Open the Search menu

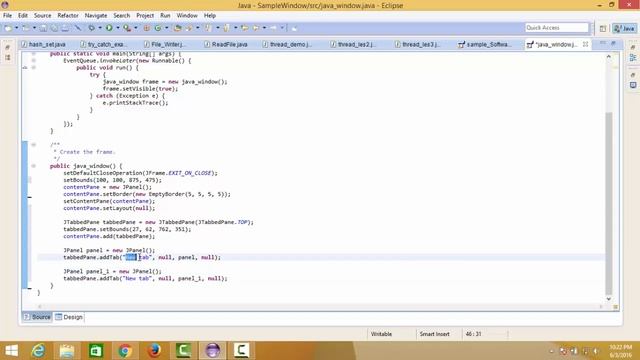click(x=122, y=16)
